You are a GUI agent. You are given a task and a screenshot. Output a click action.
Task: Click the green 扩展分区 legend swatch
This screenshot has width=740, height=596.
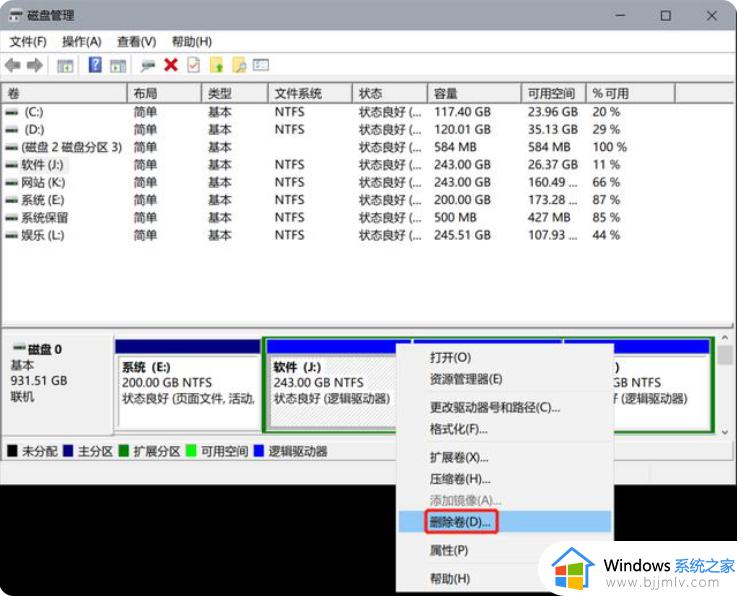[x=124, y=451]
